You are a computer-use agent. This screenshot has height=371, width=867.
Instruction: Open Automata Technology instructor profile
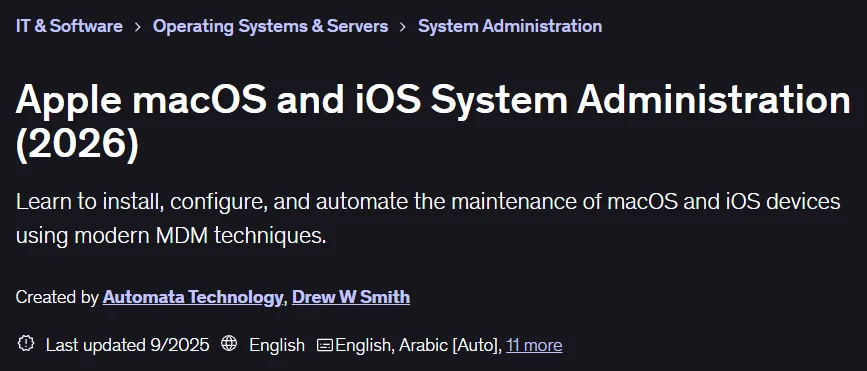193,297
